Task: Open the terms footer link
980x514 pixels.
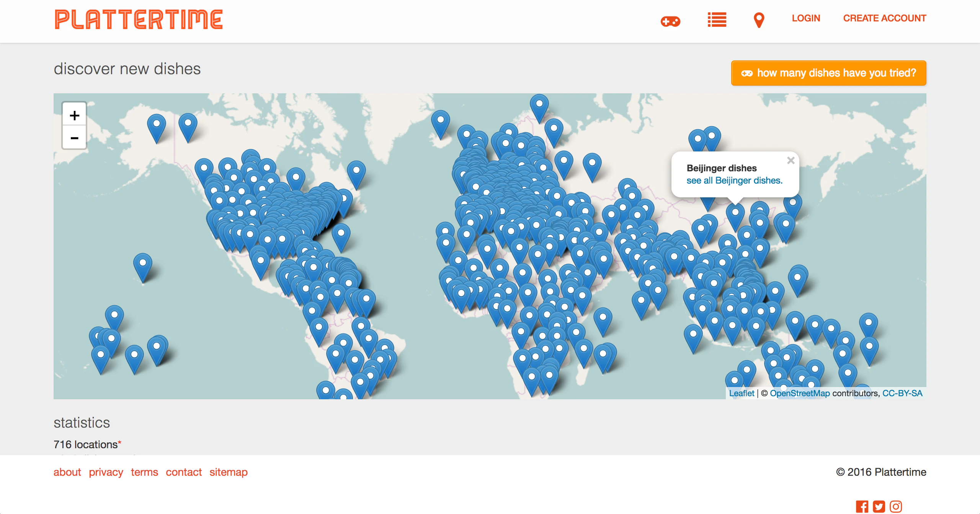Action: (144, 472)
